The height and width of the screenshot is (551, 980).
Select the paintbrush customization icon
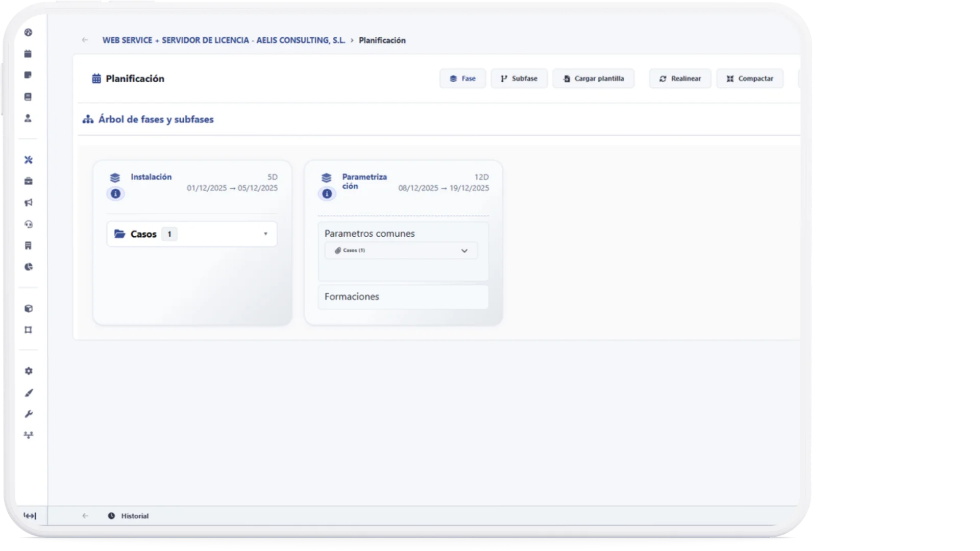[x=29, y=393]
